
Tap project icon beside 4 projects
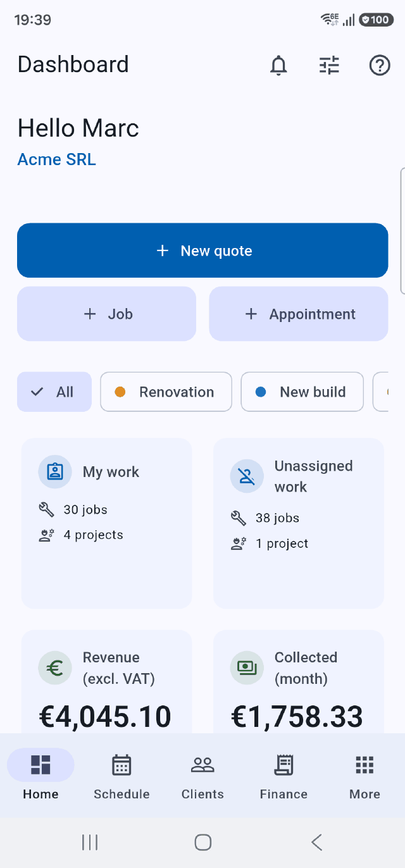click(46, 535)
